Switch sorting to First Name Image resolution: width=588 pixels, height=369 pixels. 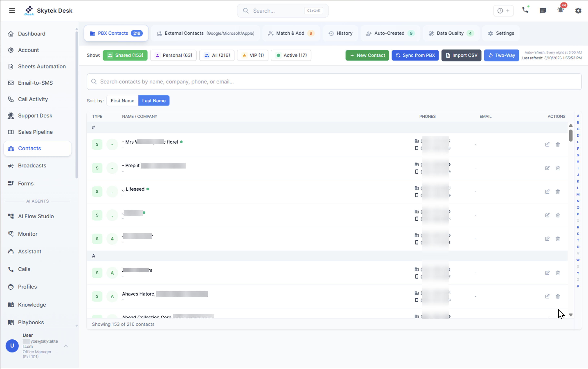point(122,100)
